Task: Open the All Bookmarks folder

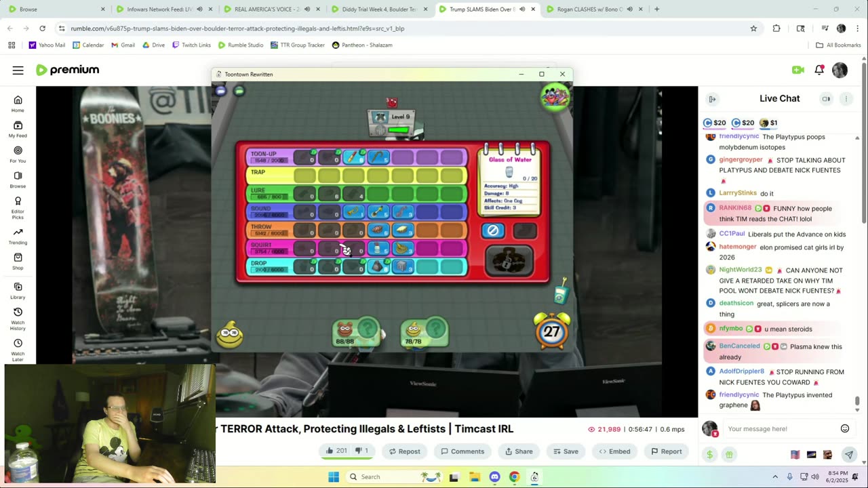Action: (x=838, y=45)
